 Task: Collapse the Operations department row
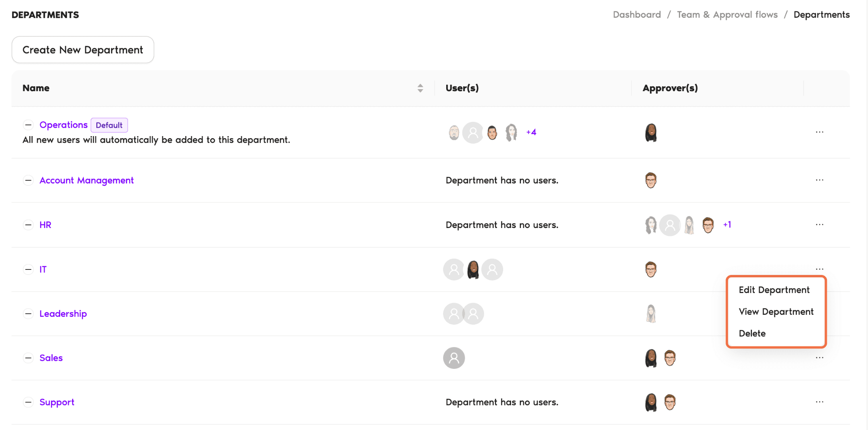28,125
